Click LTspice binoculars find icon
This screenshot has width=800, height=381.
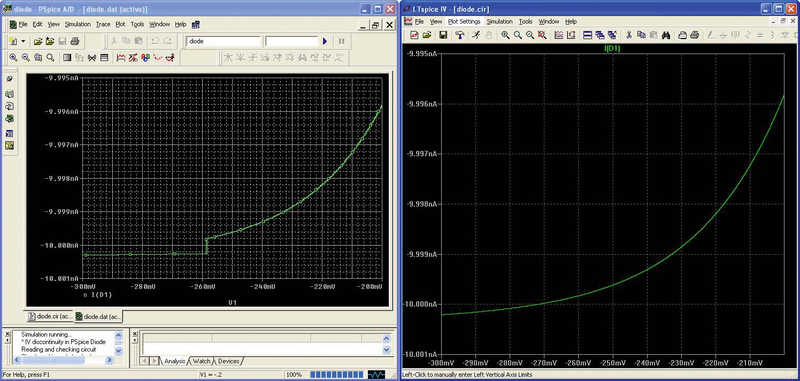tap(665, 35)
